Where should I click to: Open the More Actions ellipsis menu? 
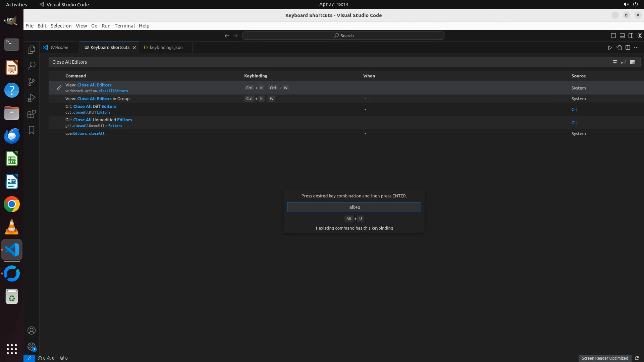(636, 48)
